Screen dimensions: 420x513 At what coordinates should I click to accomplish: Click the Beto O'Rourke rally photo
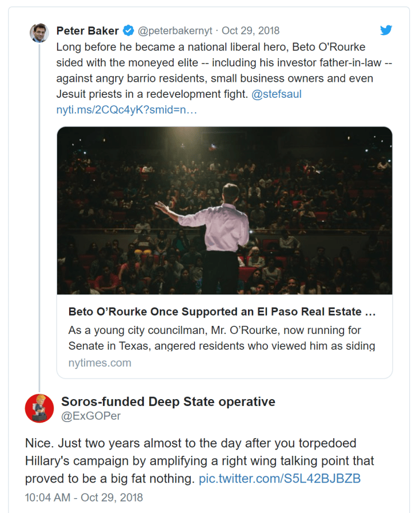click(225, 210)
